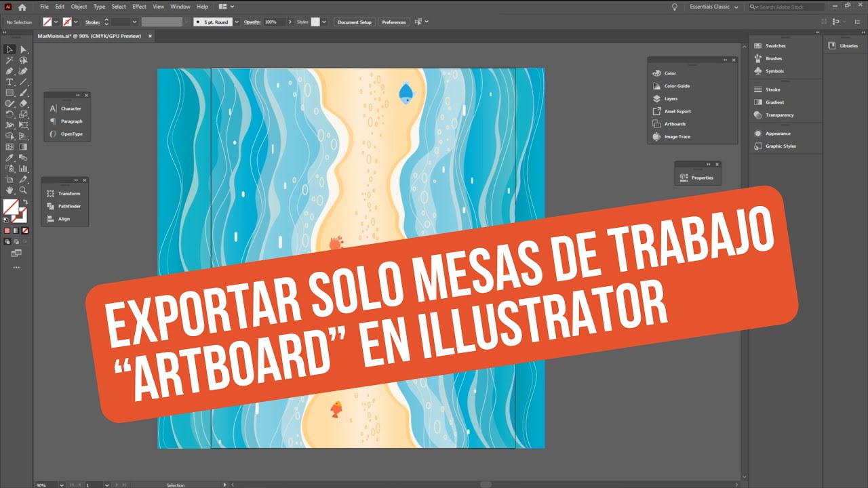The image size is (868, 488).
Task: Select the Column Graph tool
Action: click(x=23, y=168)
